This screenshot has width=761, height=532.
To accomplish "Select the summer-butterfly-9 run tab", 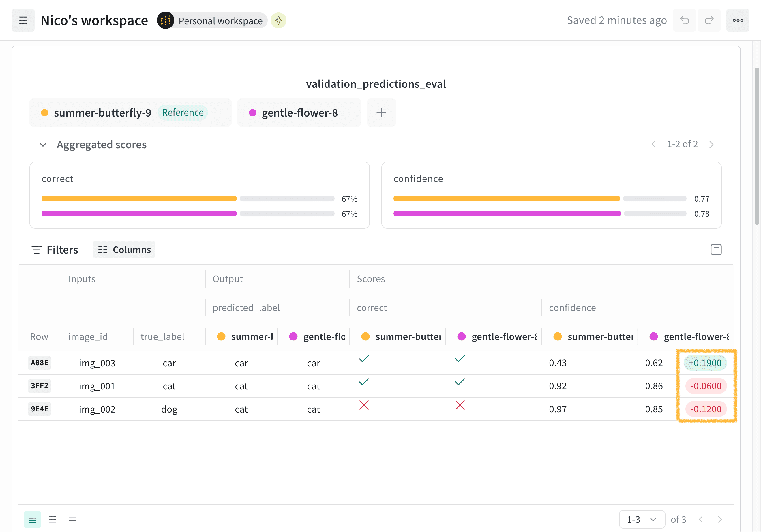I will [x=130, y=113].
